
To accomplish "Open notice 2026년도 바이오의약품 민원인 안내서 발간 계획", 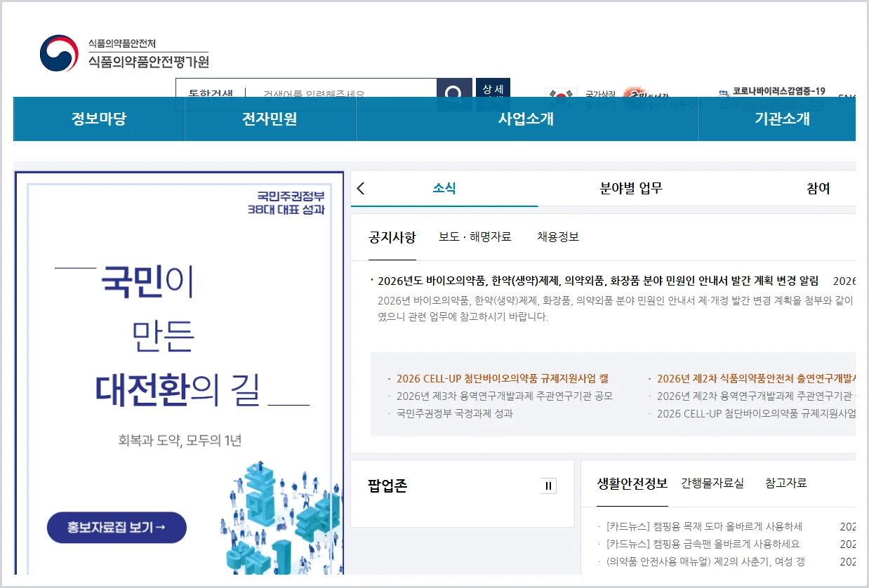I will click(x=598, y=281).
